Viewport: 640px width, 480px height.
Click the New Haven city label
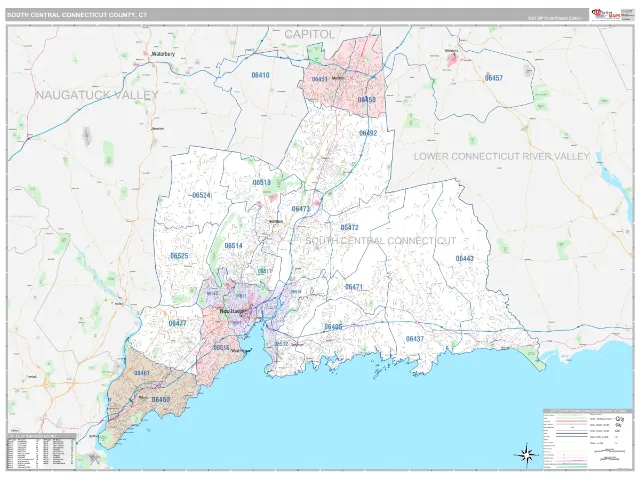click(x=234, y=311)
